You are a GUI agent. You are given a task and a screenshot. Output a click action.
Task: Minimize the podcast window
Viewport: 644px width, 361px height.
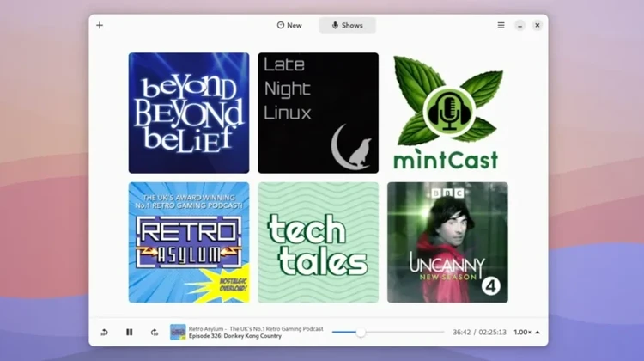pos(519,26)
